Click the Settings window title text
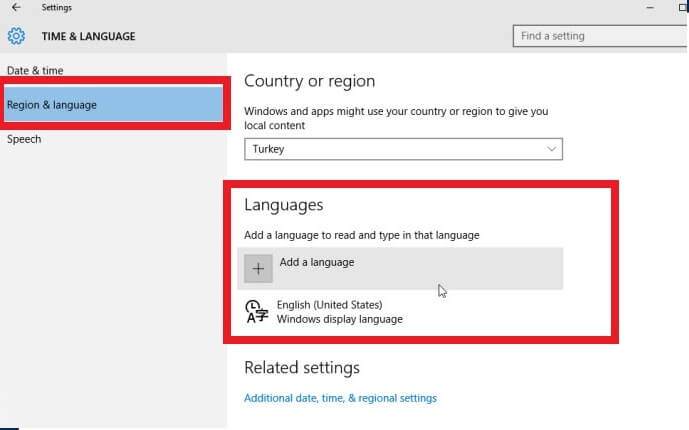Image resolution: width=689 pixels, height=430 pixels. (57, 7)
